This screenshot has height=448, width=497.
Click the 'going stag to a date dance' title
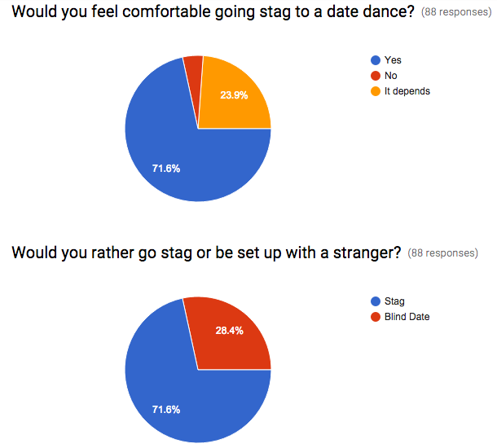pos(213,12)
